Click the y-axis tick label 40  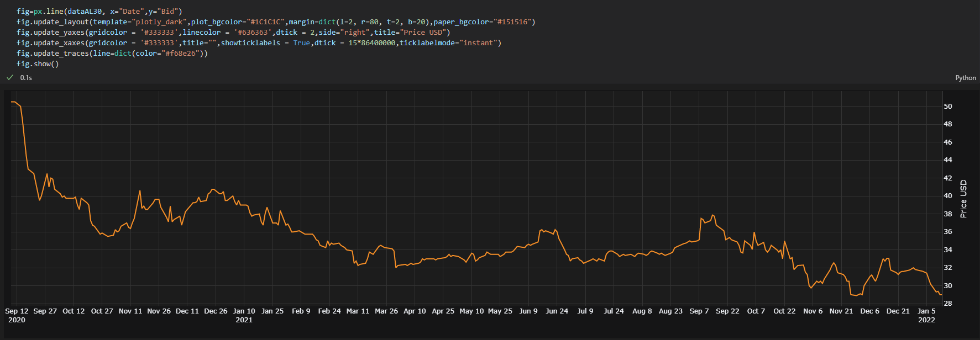(x=948, y=196)
